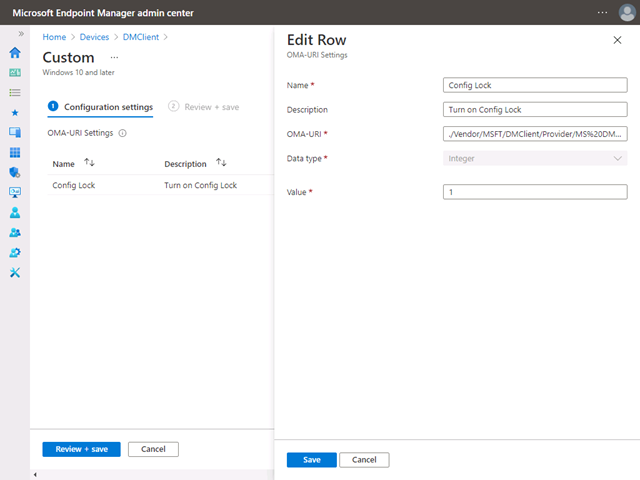Open All services list icon
The height and width of the screenshot is (480, 640).
15,92
